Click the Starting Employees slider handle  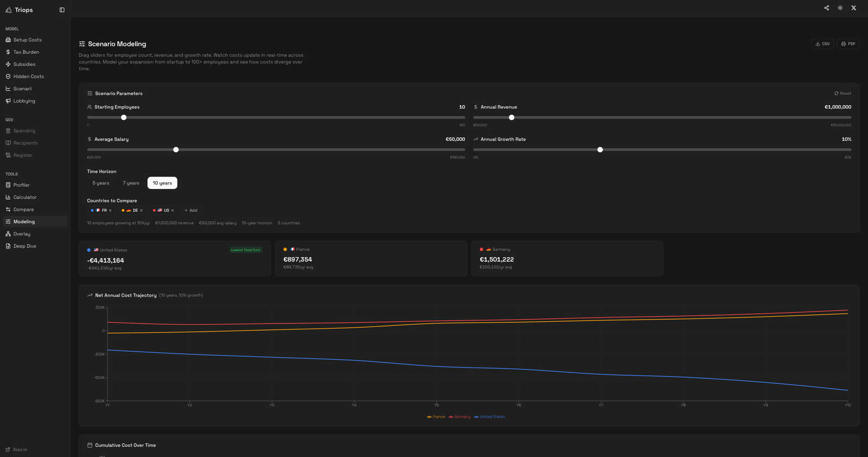[x=124, y=118]
